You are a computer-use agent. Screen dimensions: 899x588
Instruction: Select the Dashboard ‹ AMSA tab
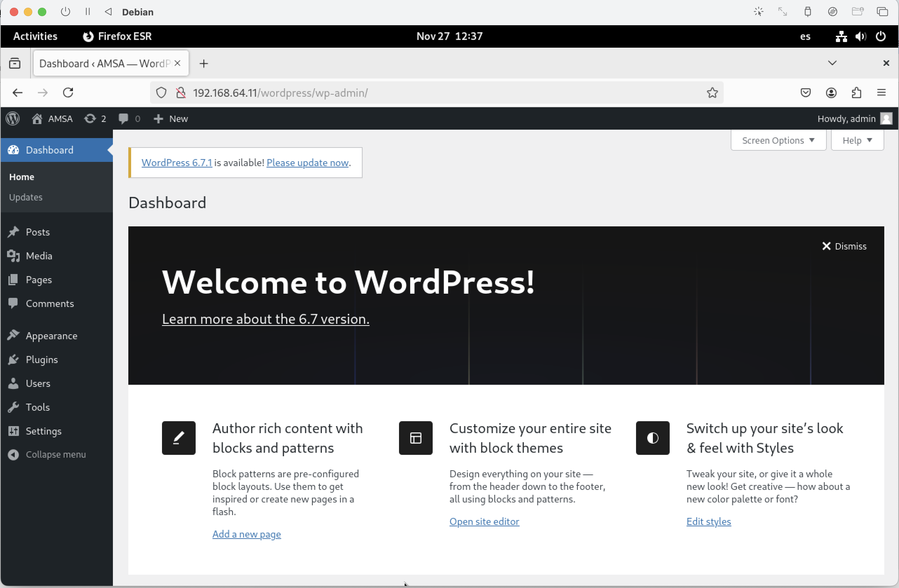coord(111,63)
